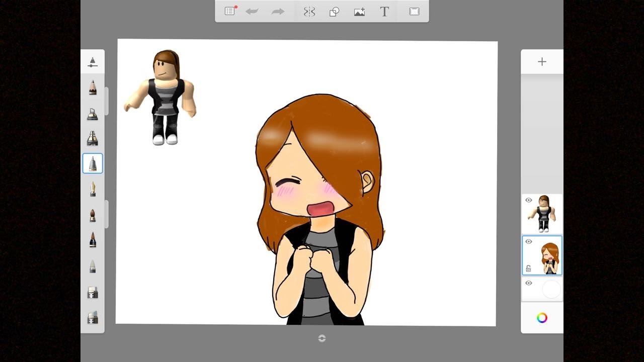Image resolution: width=644 pixels, height=362 pixels.
Task: Select the gray soft eraser tool
Action: [93, 266]
